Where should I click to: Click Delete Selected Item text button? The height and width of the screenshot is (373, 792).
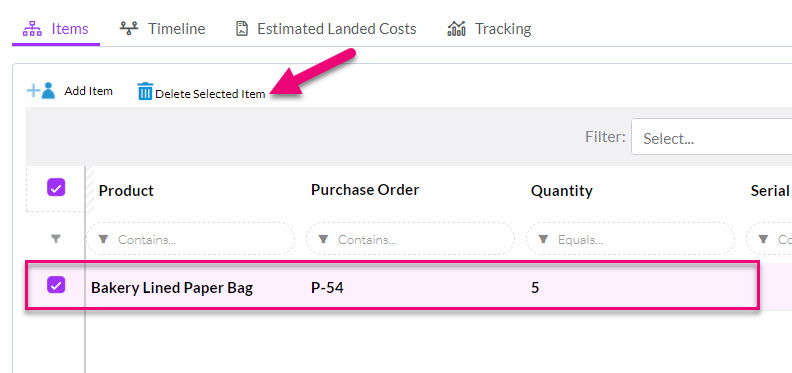pos(210,94)
